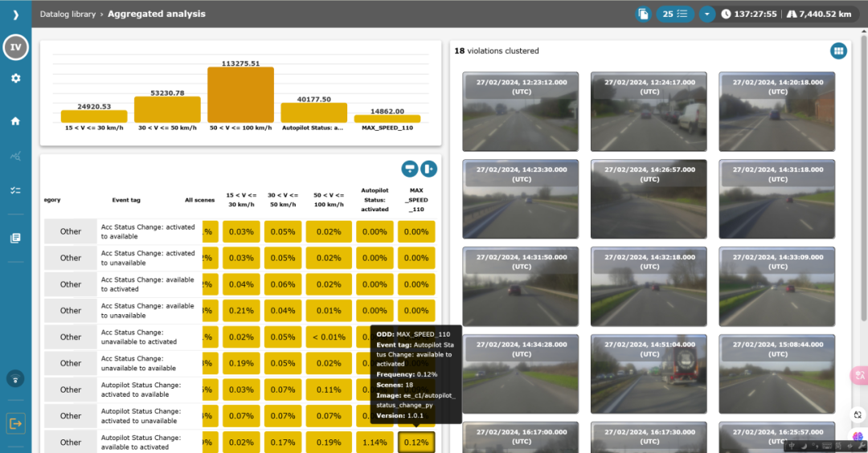Viewport: 868px width, 453px height.
Task: Click the copy documents icon in the header
Action: click(x=643, y=14)
